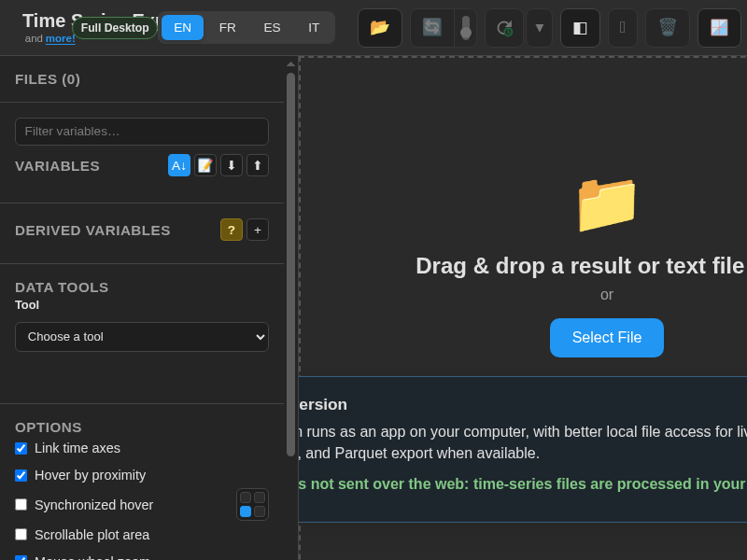This screenshot has width=747, height=560.
Task: Switch language to EN
Action: click(182, 28)
